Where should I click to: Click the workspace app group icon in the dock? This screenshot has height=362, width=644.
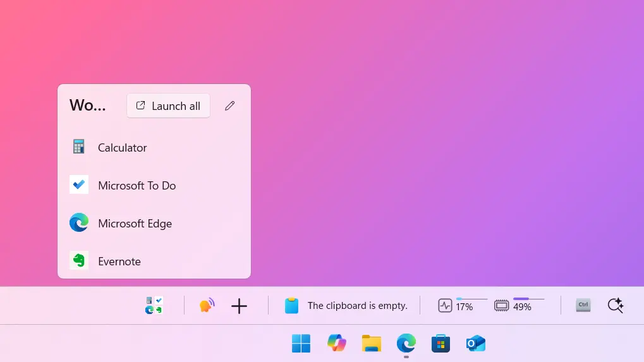click(154, 306)
